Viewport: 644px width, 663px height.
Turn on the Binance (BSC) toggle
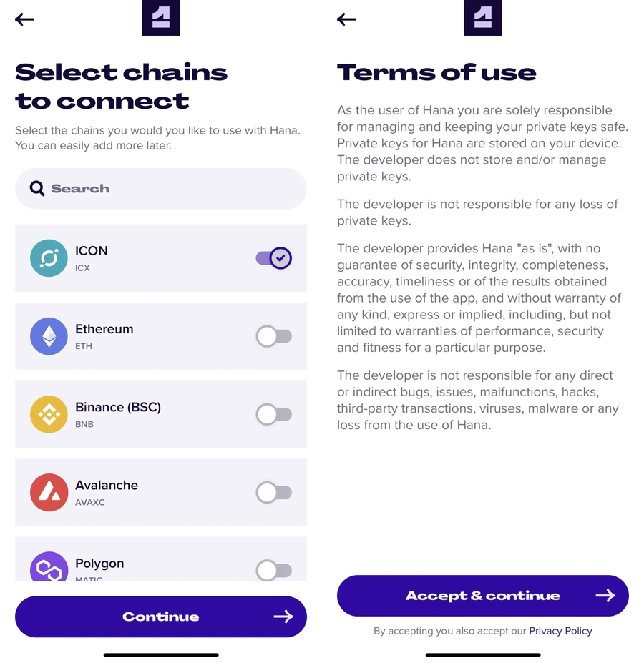click(x=274, y=414)
